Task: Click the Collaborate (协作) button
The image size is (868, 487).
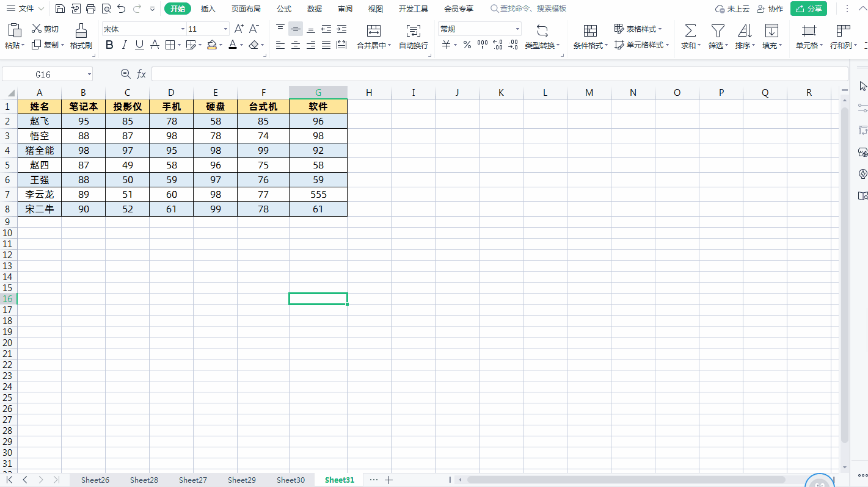Action: [770, 9]
